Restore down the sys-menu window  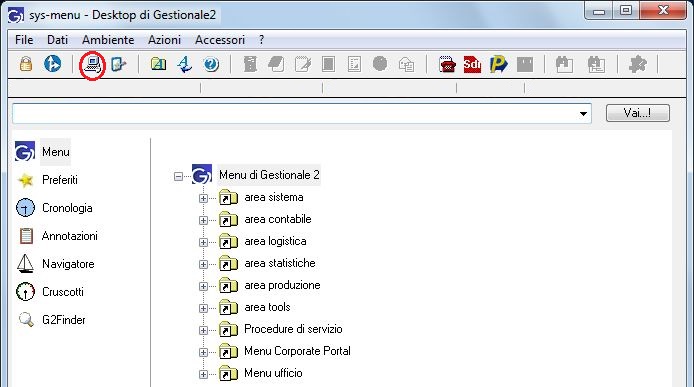coord(625,11)
